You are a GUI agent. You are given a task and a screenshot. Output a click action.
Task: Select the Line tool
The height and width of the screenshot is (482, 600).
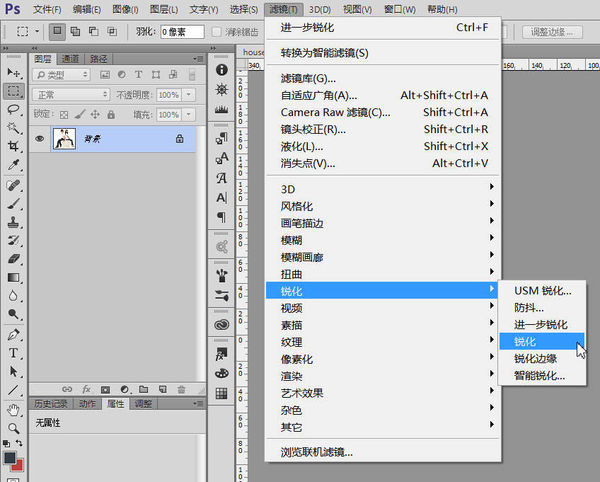(x=13, y=390)
